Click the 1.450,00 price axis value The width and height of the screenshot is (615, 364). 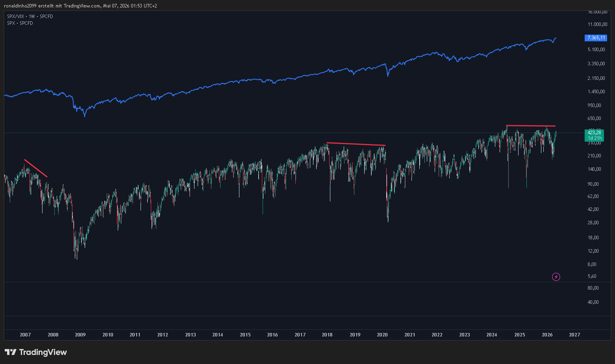[x=596, y=92]
